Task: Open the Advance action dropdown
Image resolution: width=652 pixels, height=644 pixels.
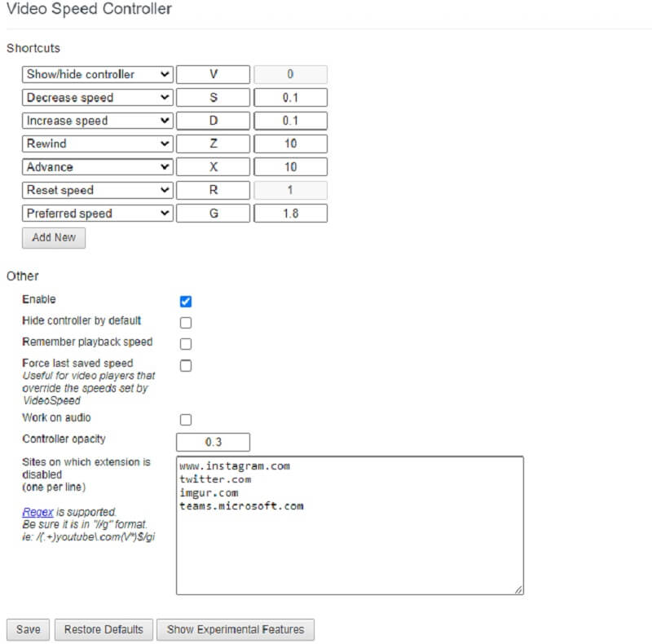Action: (96, 167)
